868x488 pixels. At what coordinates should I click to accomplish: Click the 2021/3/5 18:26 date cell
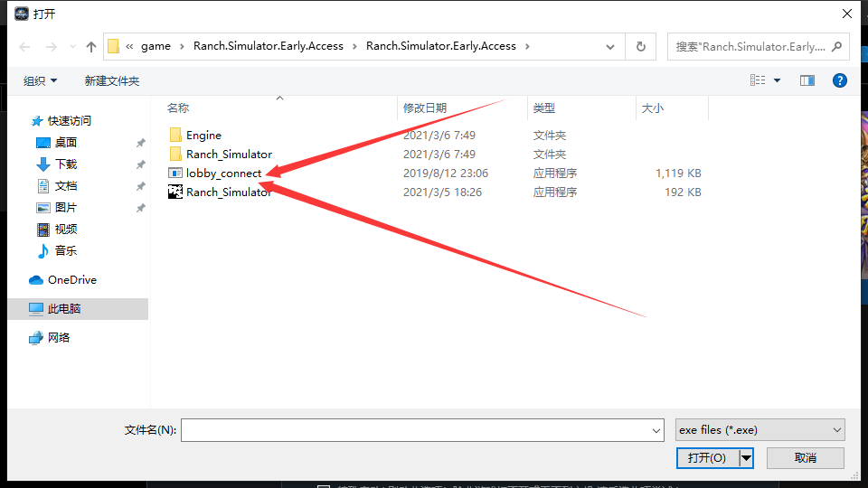click(442, 192)
